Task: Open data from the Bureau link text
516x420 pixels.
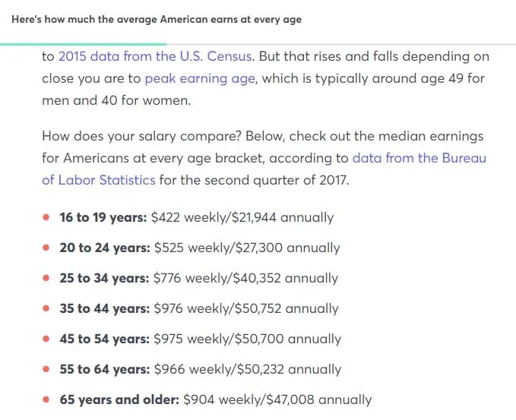Action: tap(419, 158)
